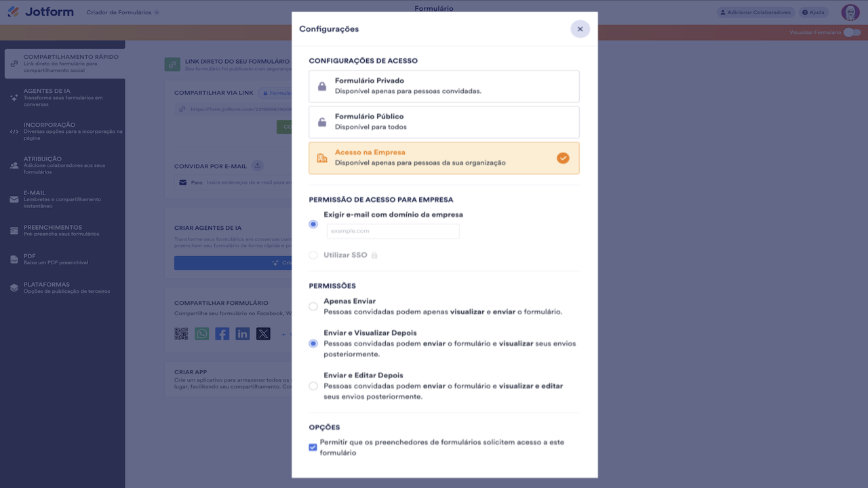Switch the Visualizar Formulário toggle
The height and width of the screenshot is (488, 868).
pyautogui.click(x=852, y=33)
